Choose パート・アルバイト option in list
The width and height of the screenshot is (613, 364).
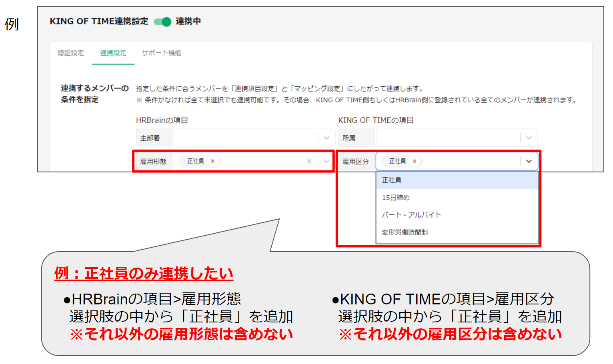click(457, 215)
